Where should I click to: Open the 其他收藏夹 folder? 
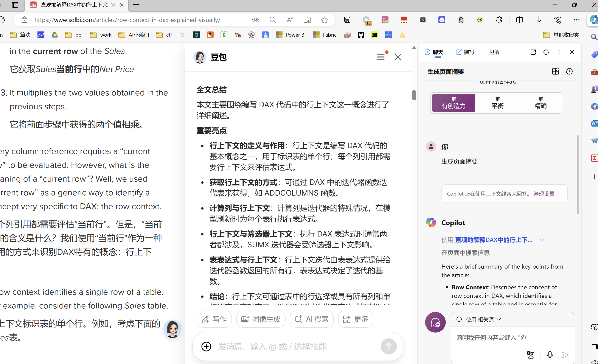(561, 35)
